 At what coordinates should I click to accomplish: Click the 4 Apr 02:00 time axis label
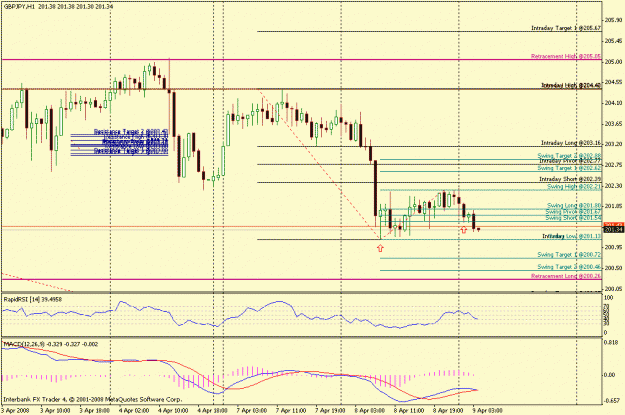[134, 410]
